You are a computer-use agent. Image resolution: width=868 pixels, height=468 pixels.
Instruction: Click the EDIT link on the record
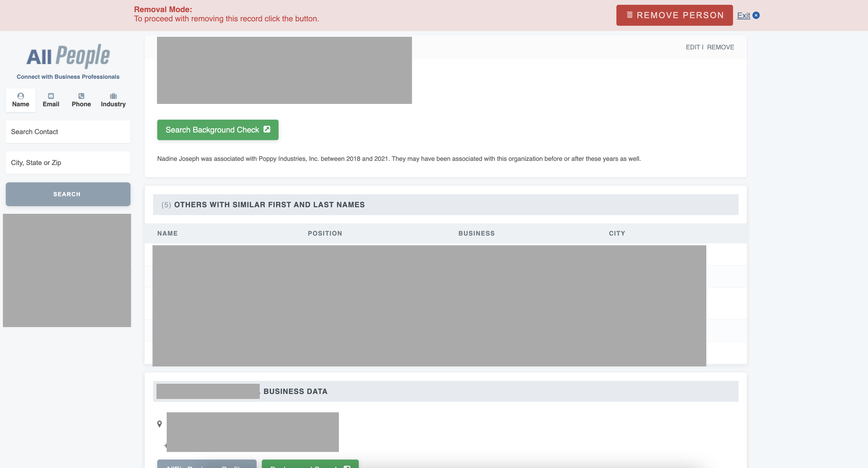[693, 47]
